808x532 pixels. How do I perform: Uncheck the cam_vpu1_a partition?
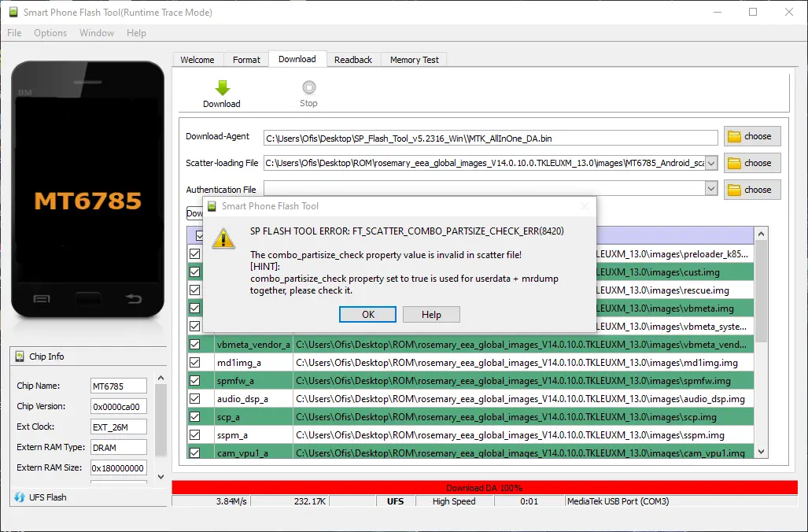(x=195, y=453)
